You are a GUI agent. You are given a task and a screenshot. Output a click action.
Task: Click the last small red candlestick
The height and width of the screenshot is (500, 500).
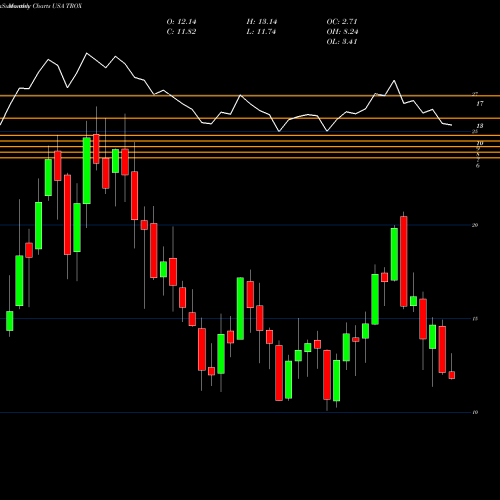coord(452,375)
